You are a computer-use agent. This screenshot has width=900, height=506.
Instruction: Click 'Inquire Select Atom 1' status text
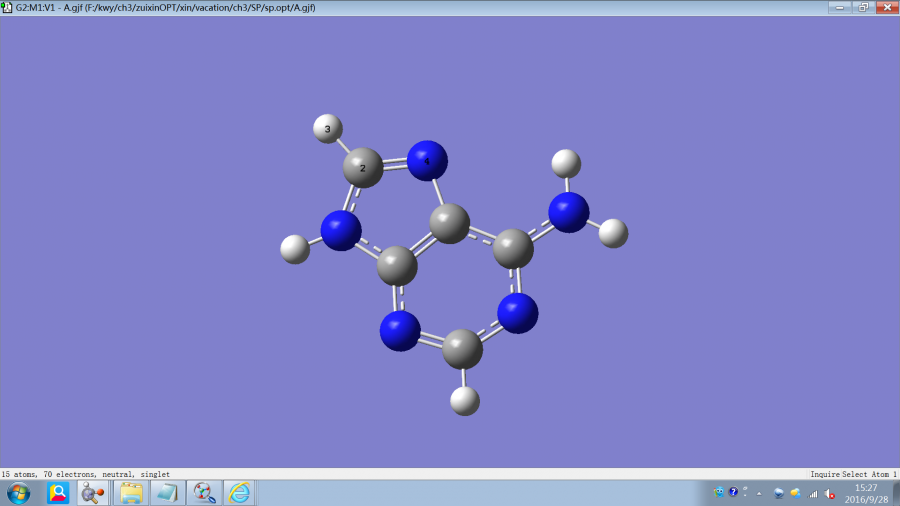coord(853,474)
